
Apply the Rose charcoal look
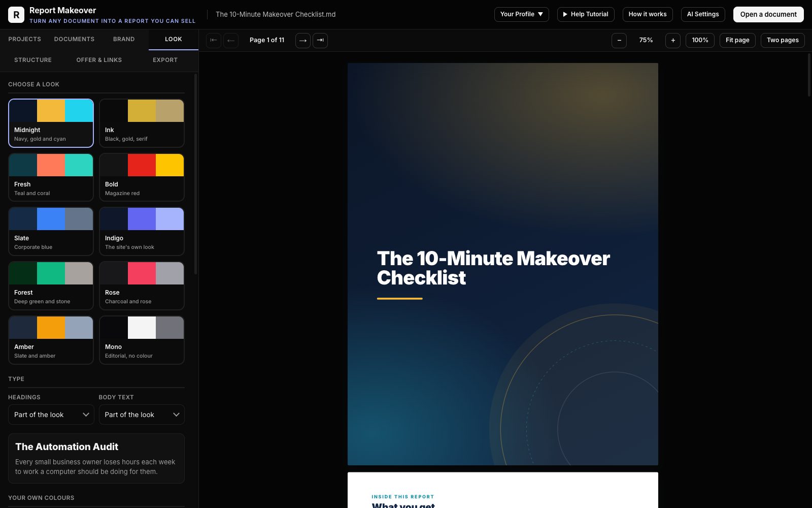[142, 285]
